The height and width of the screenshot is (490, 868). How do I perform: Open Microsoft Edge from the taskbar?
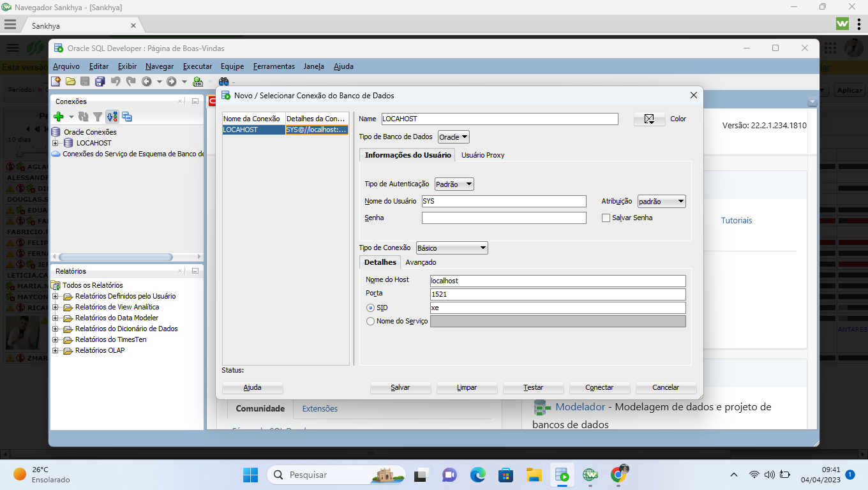pyautogui.click(x=478, y=475)
